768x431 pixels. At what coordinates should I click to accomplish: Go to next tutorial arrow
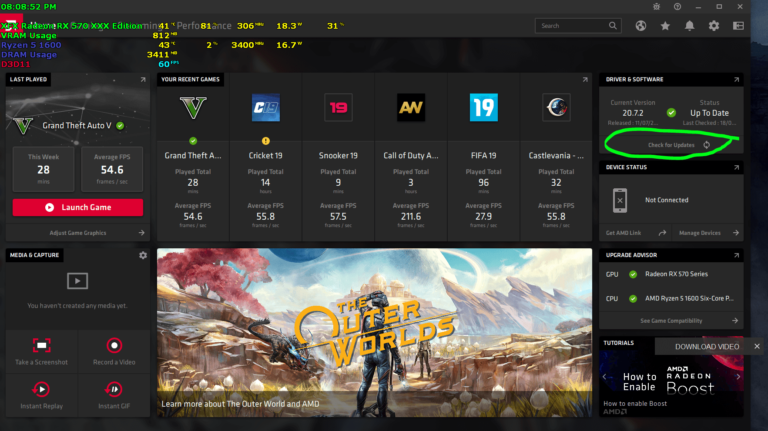coord(738,377)
